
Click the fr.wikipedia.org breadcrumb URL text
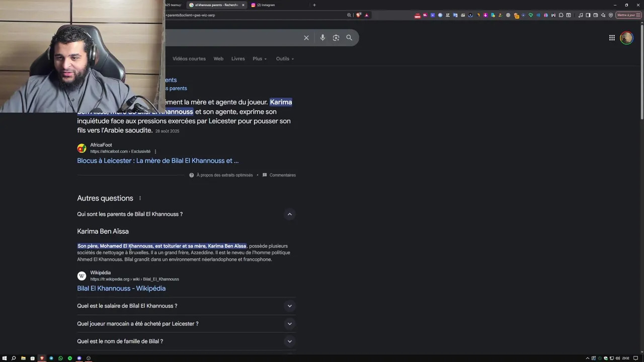tap(134, 279)
